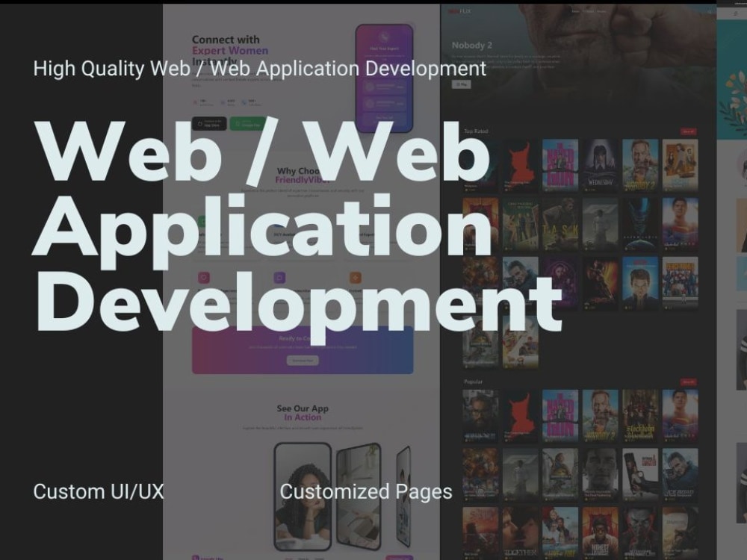Open the Stockholm Bloodbath poster in Popular
The width and height of the screenshot is (747, 560).
click(640, 416)
